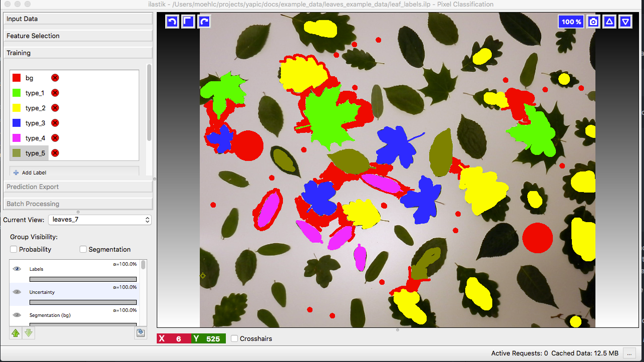Show the Uncertainty layer
The width and height of the screenshot is (644, 362).
point(17,292)
